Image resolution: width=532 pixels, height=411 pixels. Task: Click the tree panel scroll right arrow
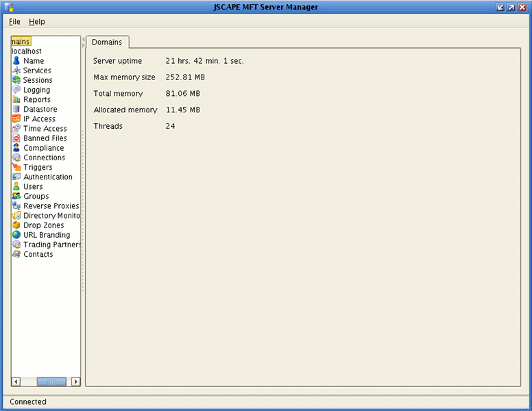76,382
